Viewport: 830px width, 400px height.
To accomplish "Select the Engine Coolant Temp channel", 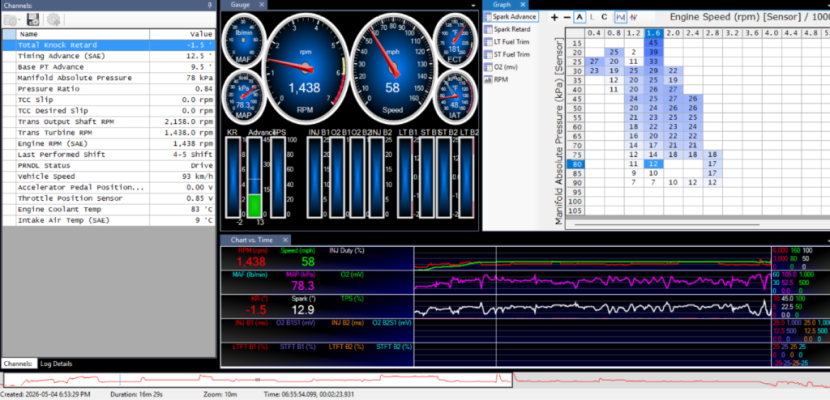I will [109, 209].
